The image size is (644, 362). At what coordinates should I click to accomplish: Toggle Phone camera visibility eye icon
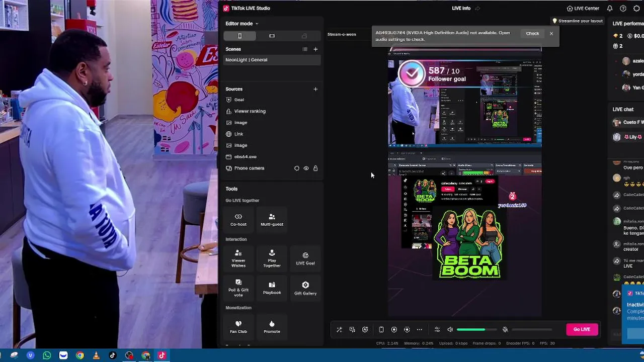(x=306, y=168)
